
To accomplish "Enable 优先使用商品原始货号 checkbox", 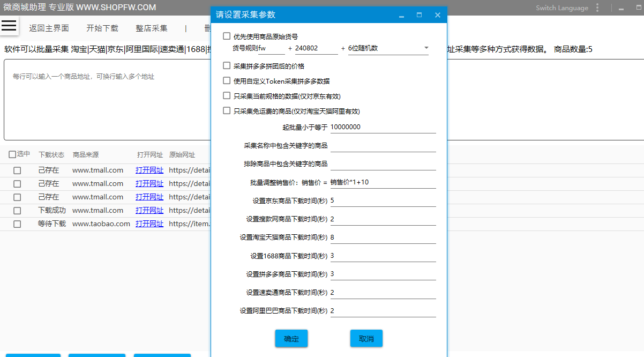I will (x=227, y=36).
